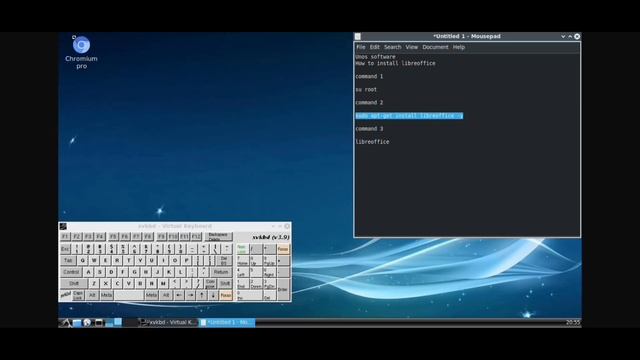Viewport: 640px width, 360px height.
Task: Click the 'command 3' line in Mousepad
Action: click(369, 129)
